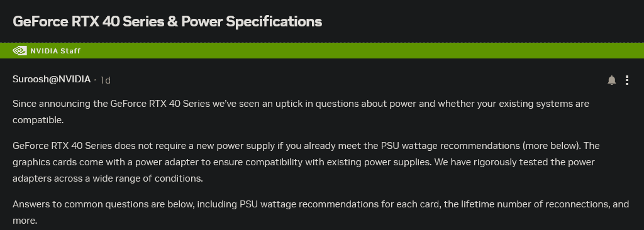
Task: Click Power Specifications in the heading
Action: coord(252,22)
